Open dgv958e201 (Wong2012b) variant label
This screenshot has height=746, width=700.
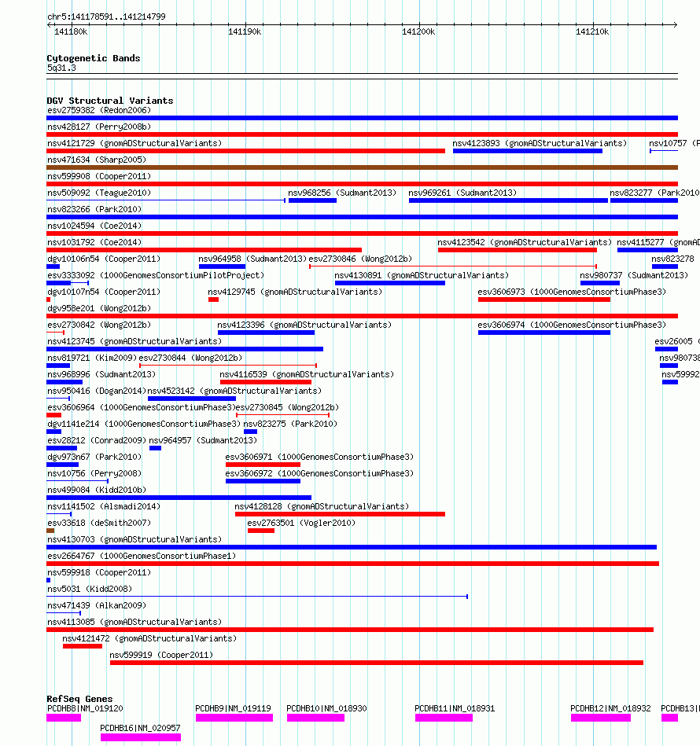[x=99, y=308]
